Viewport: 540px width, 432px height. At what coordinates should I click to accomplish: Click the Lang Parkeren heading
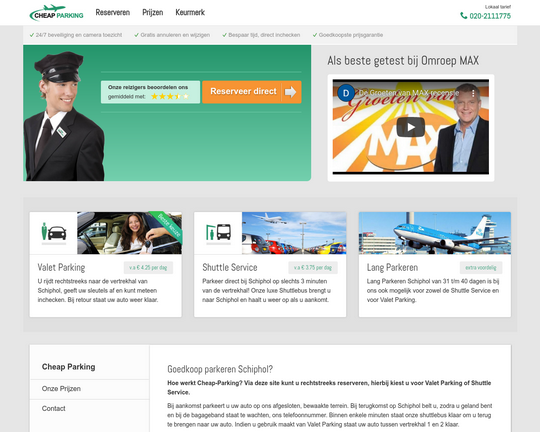[392, 268]
